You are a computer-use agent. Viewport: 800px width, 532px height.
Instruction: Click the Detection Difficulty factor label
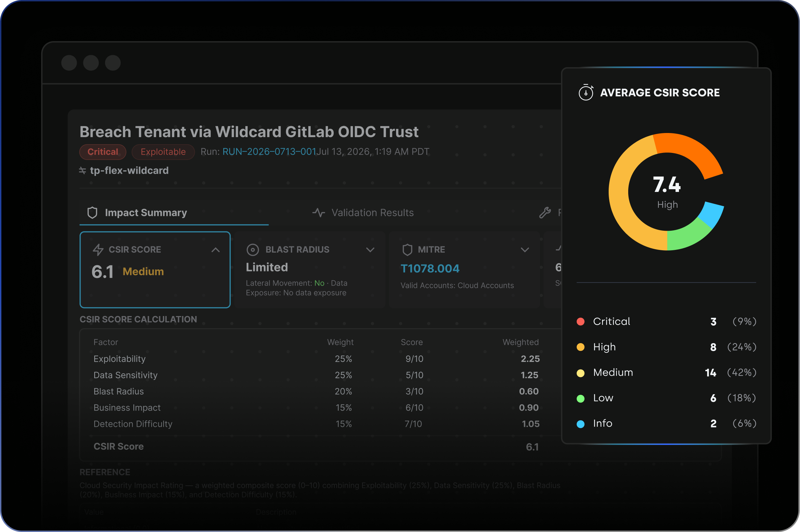point(133,424)
